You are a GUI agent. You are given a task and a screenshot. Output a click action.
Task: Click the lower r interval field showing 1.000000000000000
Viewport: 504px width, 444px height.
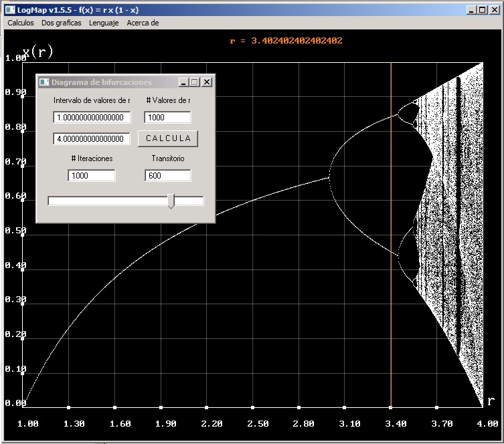[92, 118]
